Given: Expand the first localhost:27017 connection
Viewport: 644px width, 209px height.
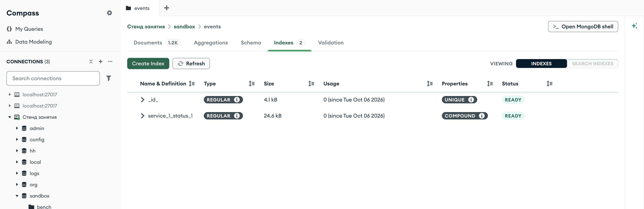Looking at the screenshot, I should pyautogui.click(x=10, y=95).
